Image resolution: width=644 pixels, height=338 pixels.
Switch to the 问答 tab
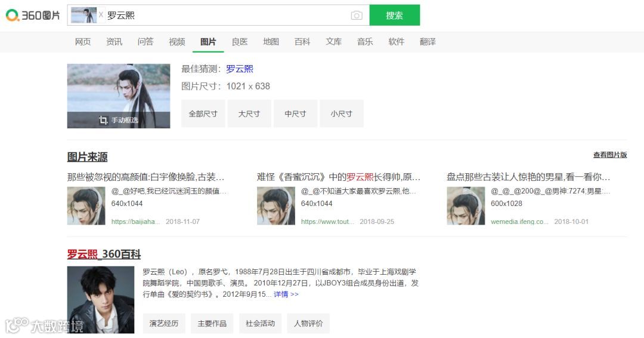coord(145,42)
